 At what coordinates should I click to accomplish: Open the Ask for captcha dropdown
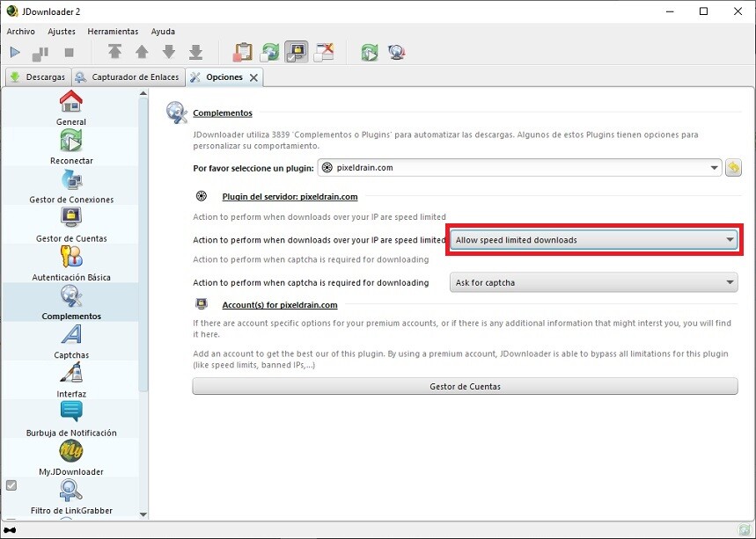593,282
